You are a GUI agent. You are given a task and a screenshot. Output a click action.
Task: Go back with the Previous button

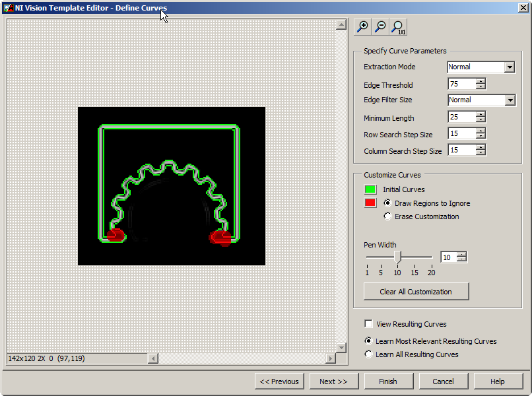point(279,381)
